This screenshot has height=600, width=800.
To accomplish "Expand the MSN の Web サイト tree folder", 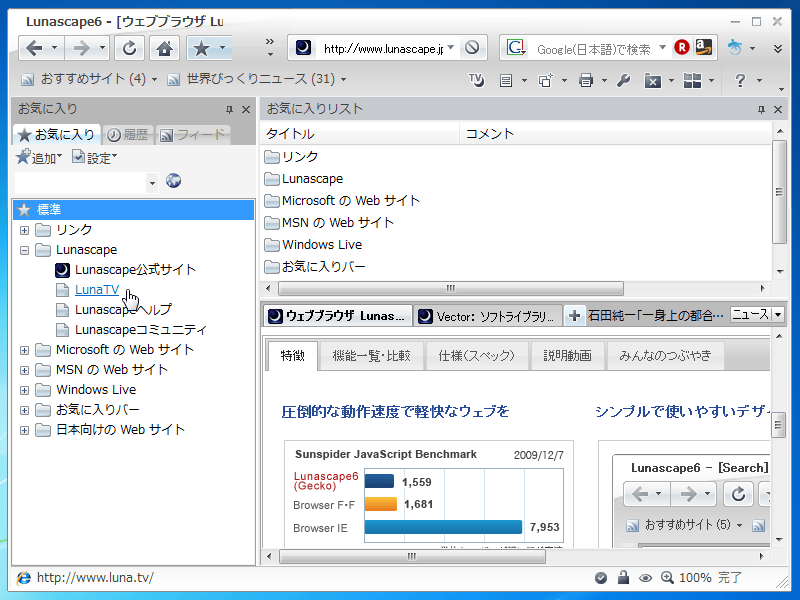I will pyautogui.click(x=24, y=370).
